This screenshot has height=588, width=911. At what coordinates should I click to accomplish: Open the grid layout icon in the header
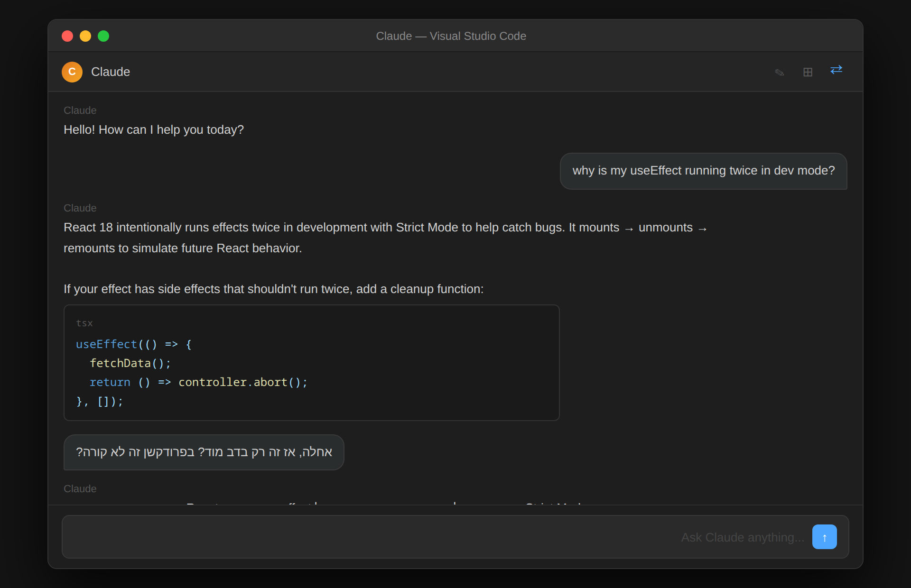tap(808, 72)
